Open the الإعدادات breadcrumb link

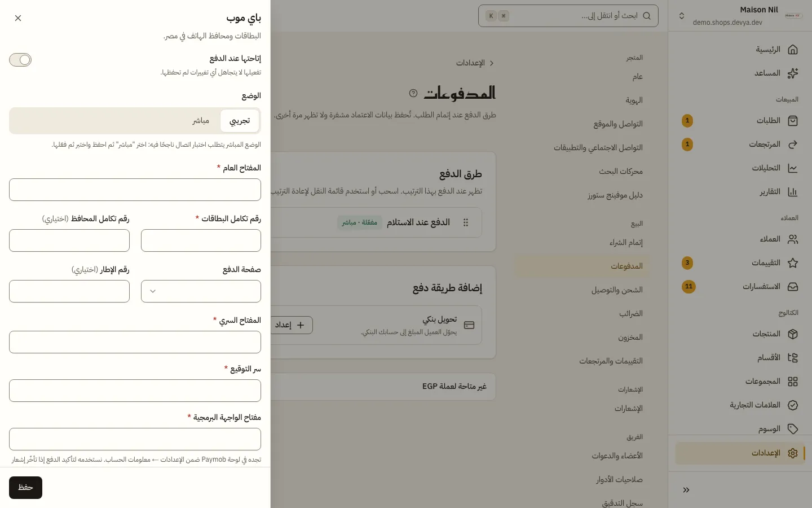click(470, 63)
